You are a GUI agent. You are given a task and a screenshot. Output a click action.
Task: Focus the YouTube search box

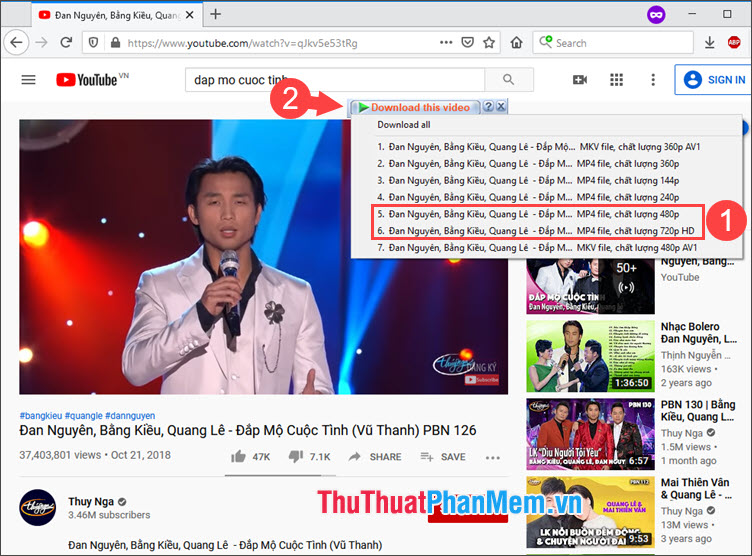coord(335,80)
